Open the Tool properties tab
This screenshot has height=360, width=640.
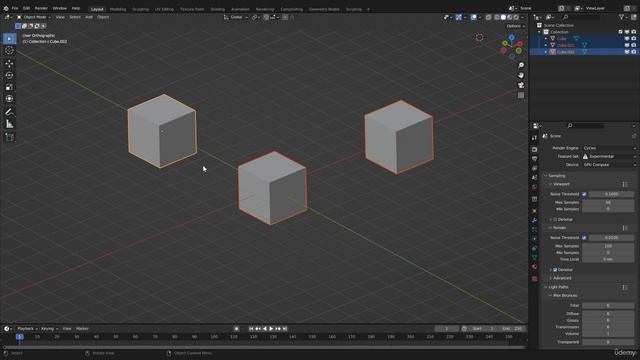click(x=534, y=138)
